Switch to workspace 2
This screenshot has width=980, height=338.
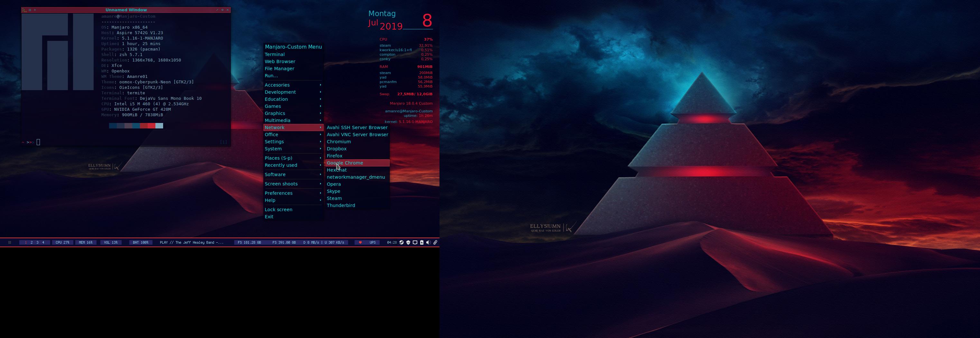click(x=32, y=242)
